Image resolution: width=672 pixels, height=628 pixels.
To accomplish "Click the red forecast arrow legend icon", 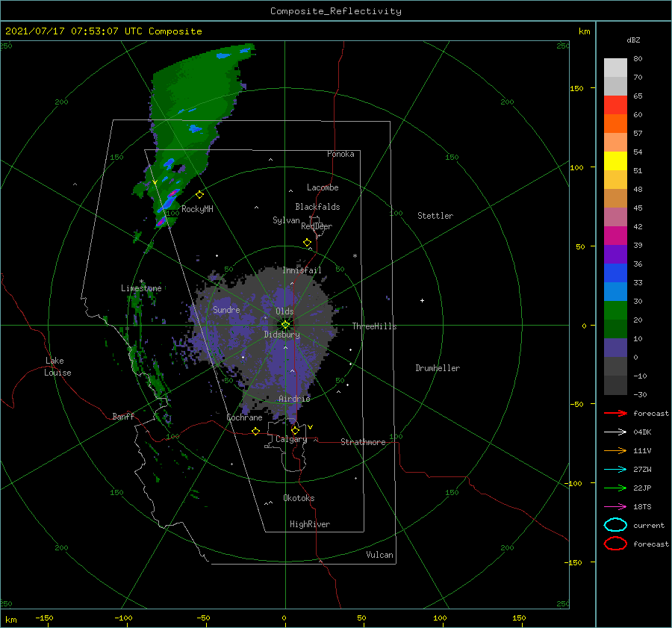I will pos(615,413).
